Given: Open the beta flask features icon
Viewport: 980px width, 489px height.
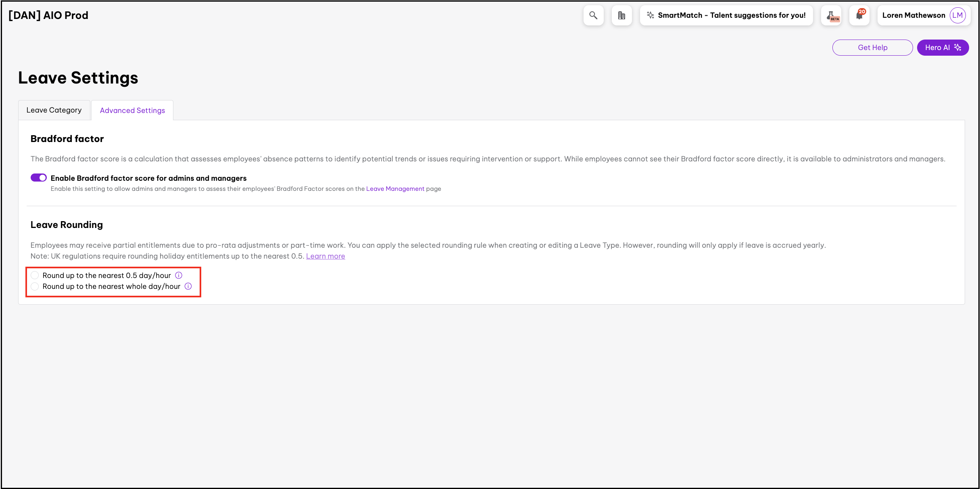Looking at the screenshot, I should 832,15.
